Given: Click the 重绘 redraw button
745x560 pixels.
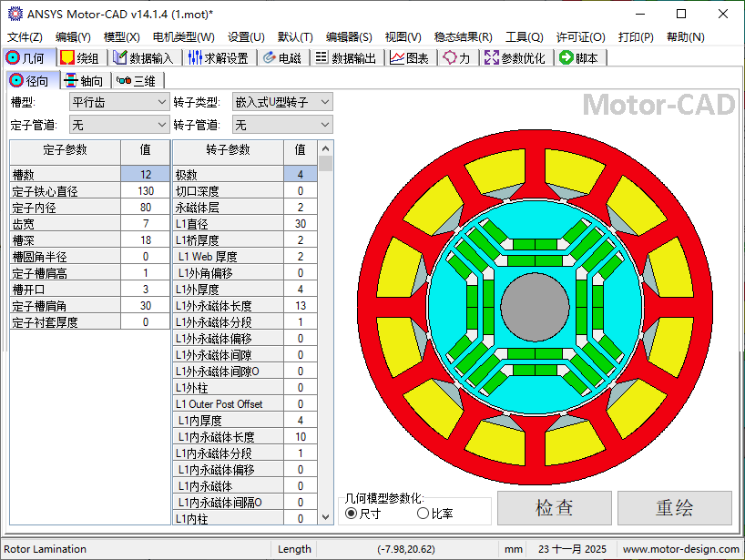Looking at the screenshot, I should [674, 508].
